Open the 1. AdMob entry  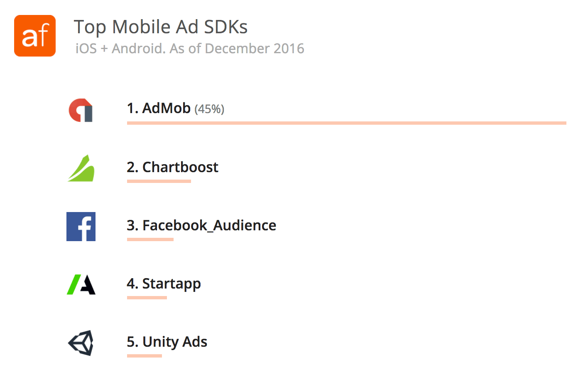click(159, 108)
